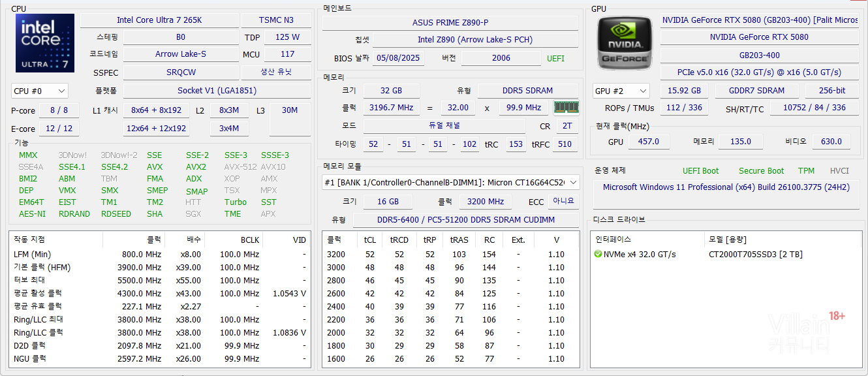Click the Intel Core Ultra 7 logo

[41, 44]
